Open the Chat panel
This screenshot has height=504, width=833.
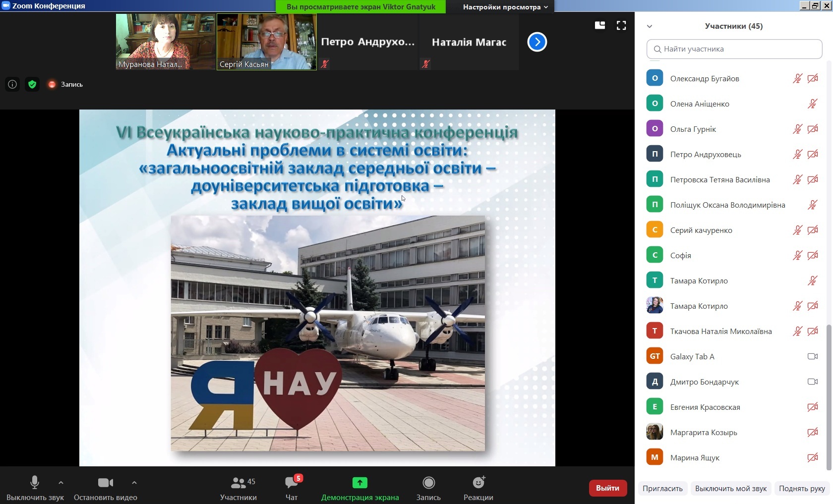(292, 488)
